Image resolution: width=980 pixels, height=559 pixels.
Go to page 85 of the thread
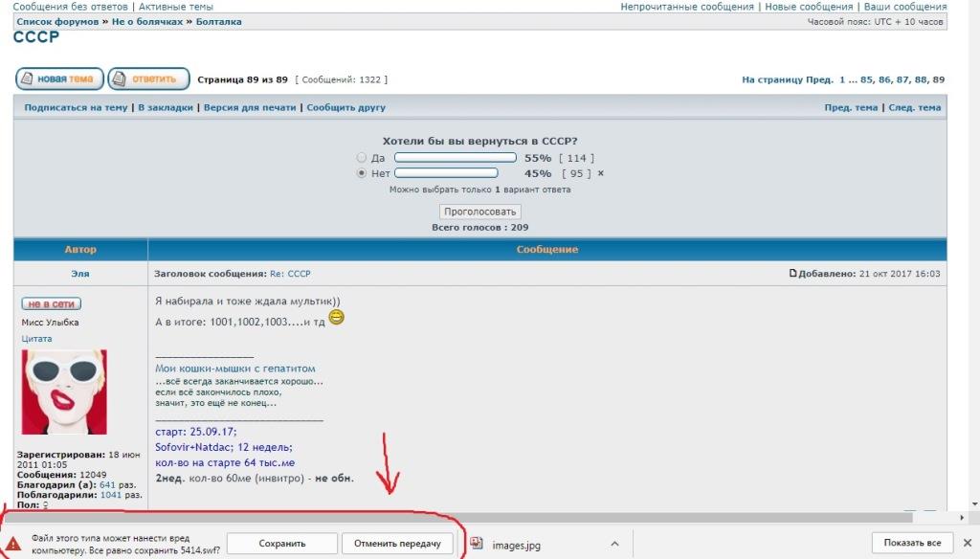(867, 79)
